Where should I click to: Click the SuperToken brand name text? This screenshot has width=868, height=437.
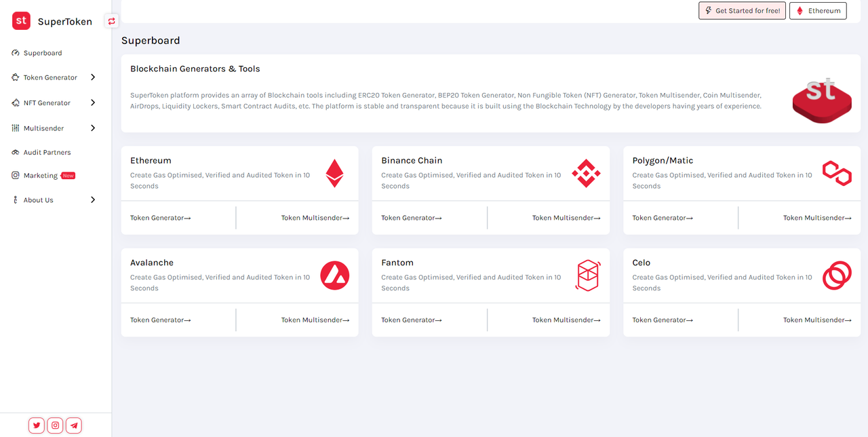click(65, 22)
